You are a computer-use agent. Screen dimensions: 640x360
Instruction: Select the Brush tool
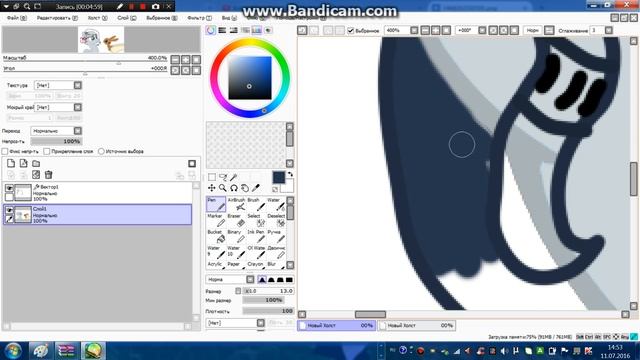pyautogui.click(x=256, y=204)
